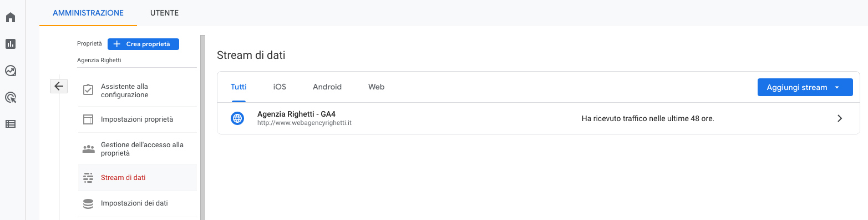Select the Android stream filter tab
This screenshot has width=868, height=220.
327,87
